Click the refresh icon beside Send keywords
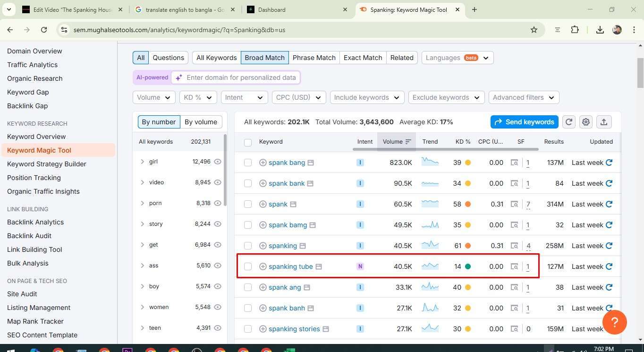The image size is (644, 352). coord(569,122)
